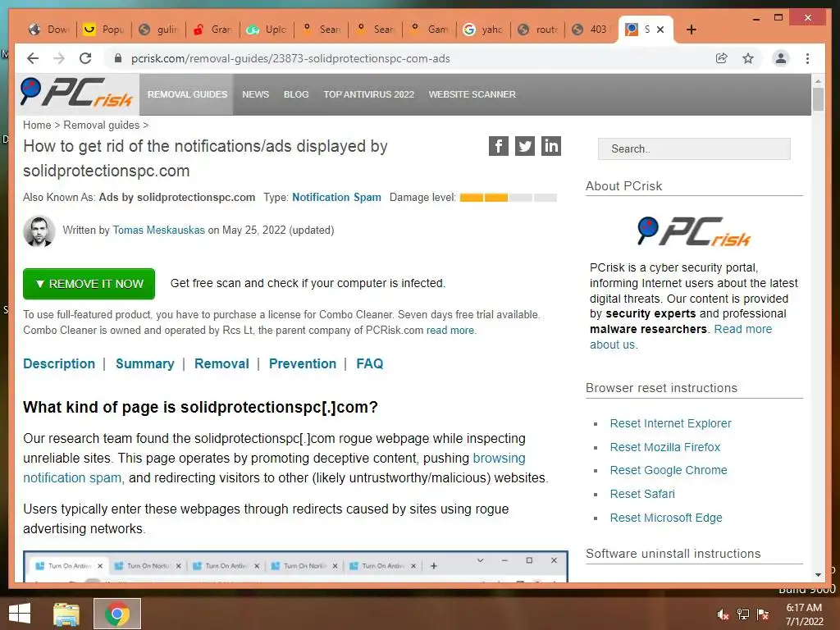
Task: Reload the page with the refresh icon
Action: click(85, 58)
